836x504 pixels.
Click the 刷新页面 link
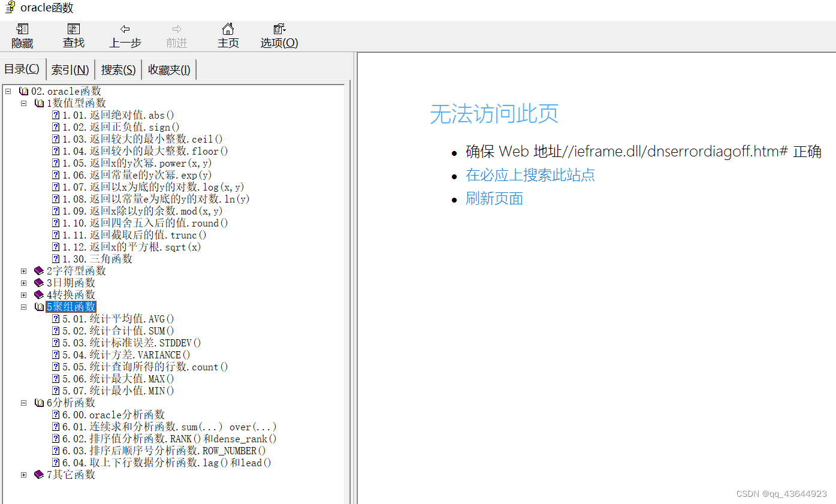tap(494, 198)
